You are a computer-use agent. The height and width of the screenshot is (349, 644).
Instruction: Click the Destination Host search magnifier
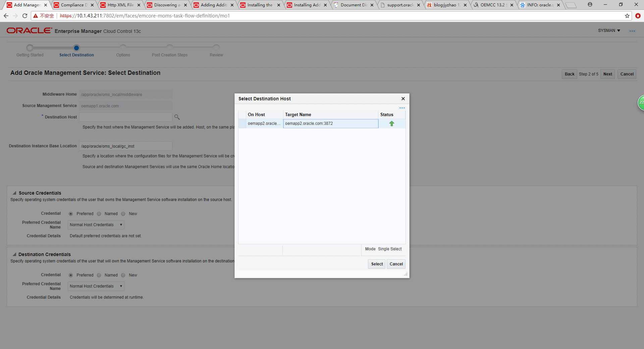(x=177, y=117)
